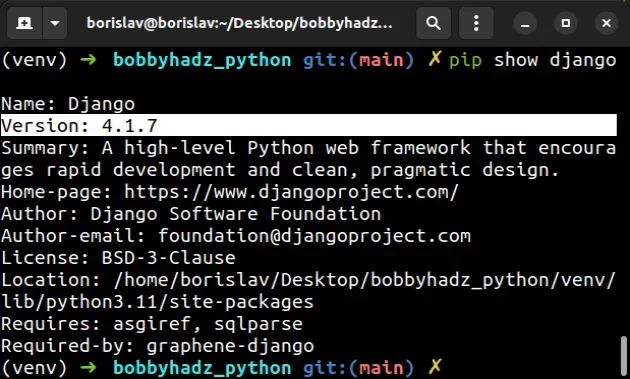The height and width of the screenshot is (379, 630).
Task: Open the three-dot terminal menu
Action: coord(476,23)
